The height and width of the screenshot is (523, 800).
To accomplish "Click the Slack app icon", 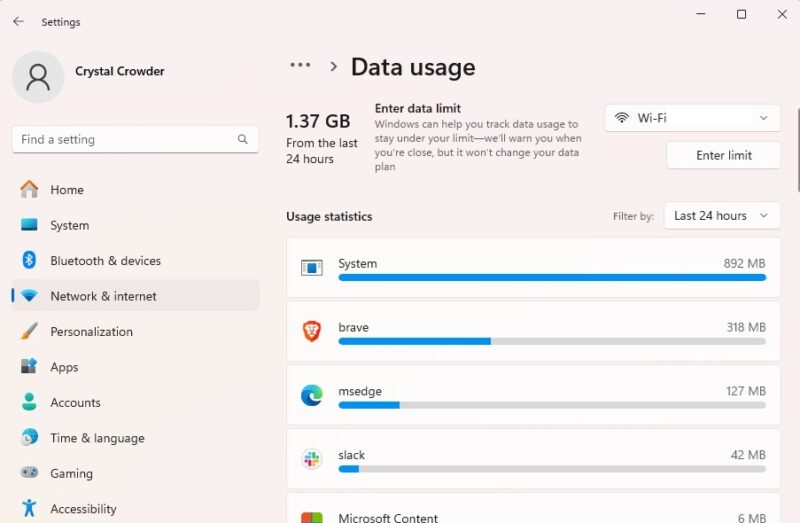I will point(312,459).
